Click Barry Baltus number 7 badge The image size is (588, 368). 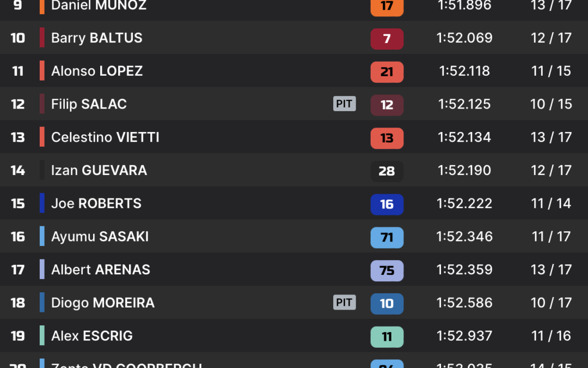[x=387, y=39]
